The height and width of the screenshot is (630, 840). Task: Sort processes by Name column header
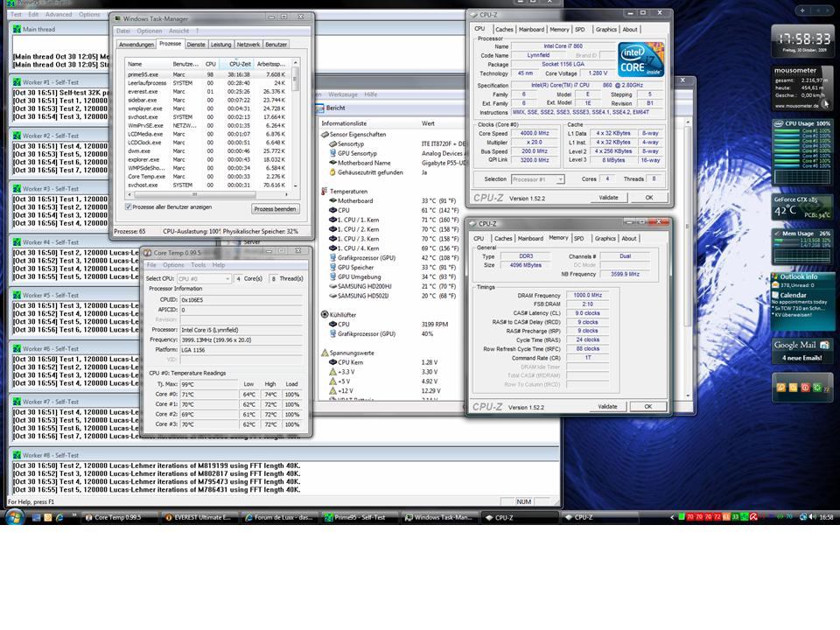tap(147, 64)
